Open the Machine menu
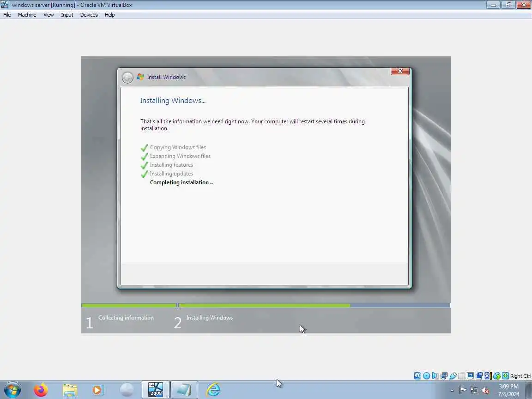This screenshot has width=532, height=399. [x=27, y=15]
